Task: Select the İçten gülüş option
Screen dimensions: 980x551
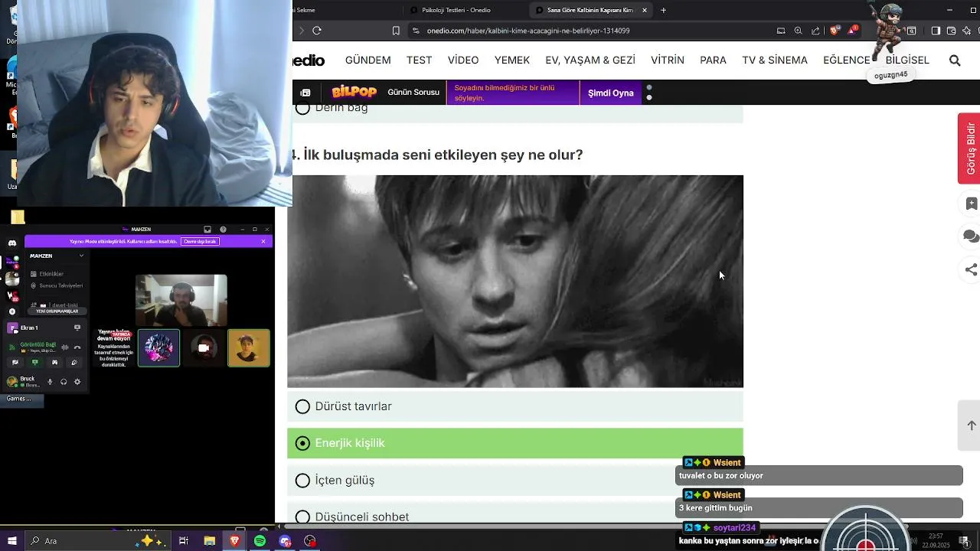Action: coord(514,481)
